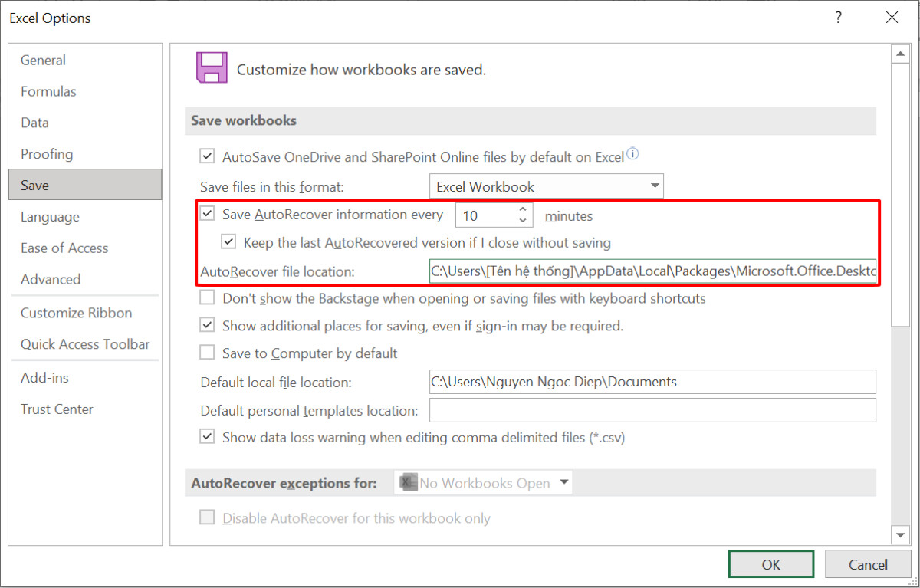Close the Excel Options dialog
920x588 pixels.
pyautogui.click(x=892, y=18)
